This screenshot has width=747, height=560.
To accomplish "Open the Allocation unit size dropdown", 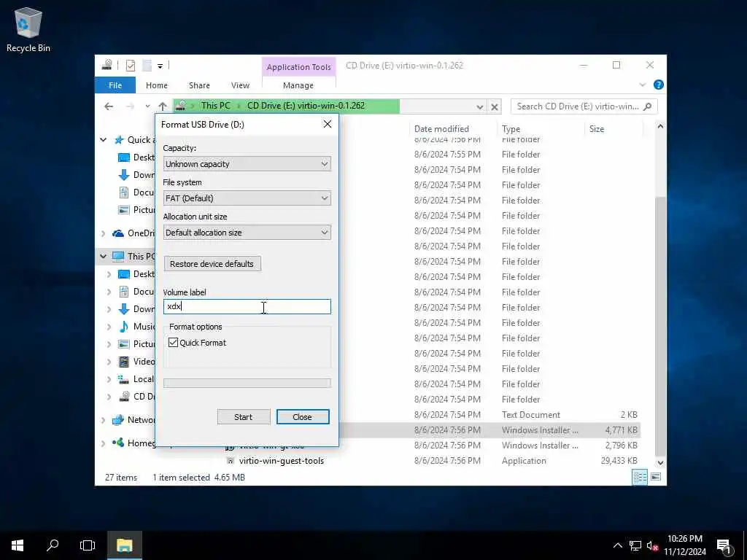I will click(x=247, y=233).
